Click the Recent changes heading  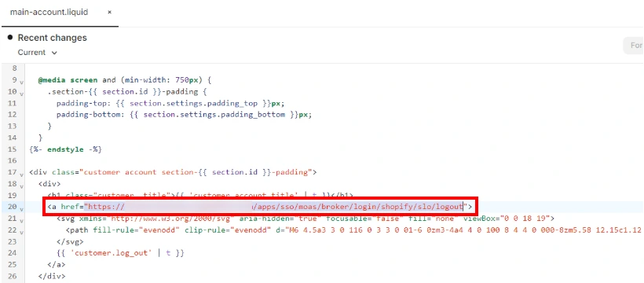click(52, 38)
